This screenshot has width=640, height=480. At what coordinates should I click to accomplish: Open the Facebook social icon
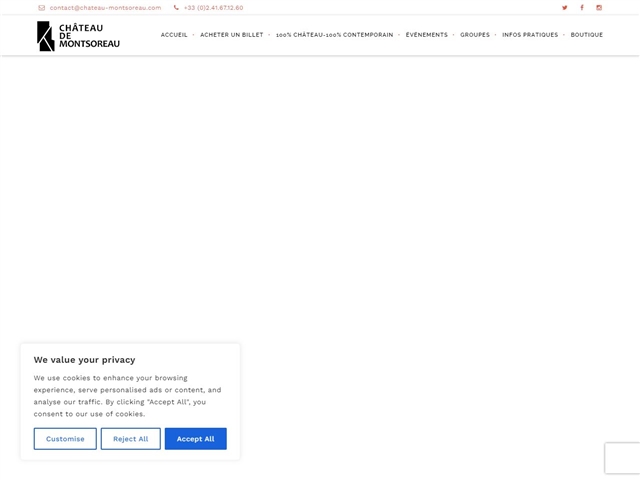(x=582, y=8)
